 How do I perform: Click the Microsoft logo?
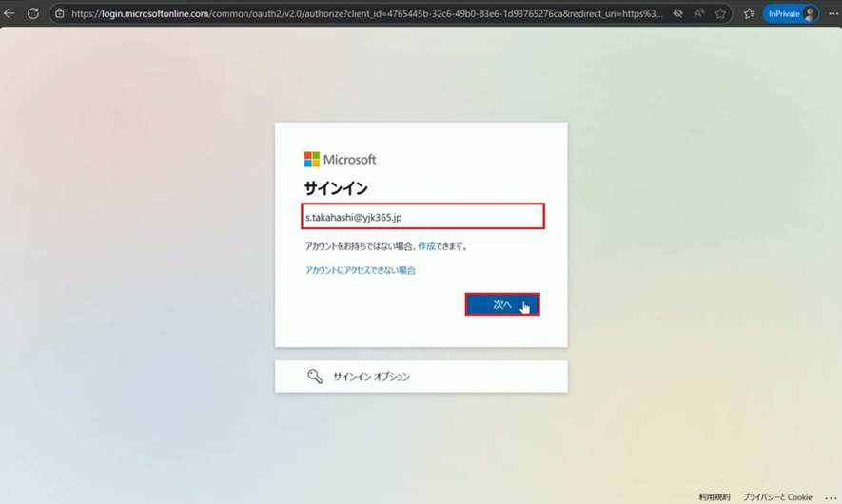point(340,160)
